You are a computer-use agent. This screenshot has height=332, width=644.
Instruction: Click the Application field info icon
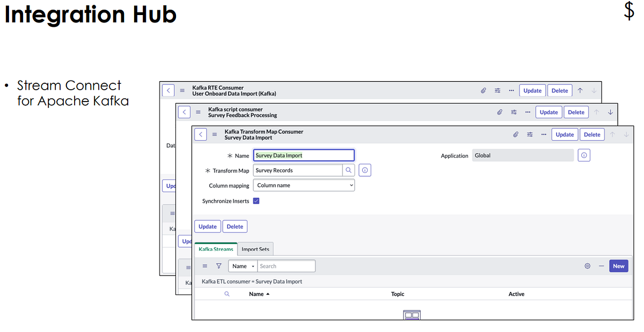coord(584,155)
